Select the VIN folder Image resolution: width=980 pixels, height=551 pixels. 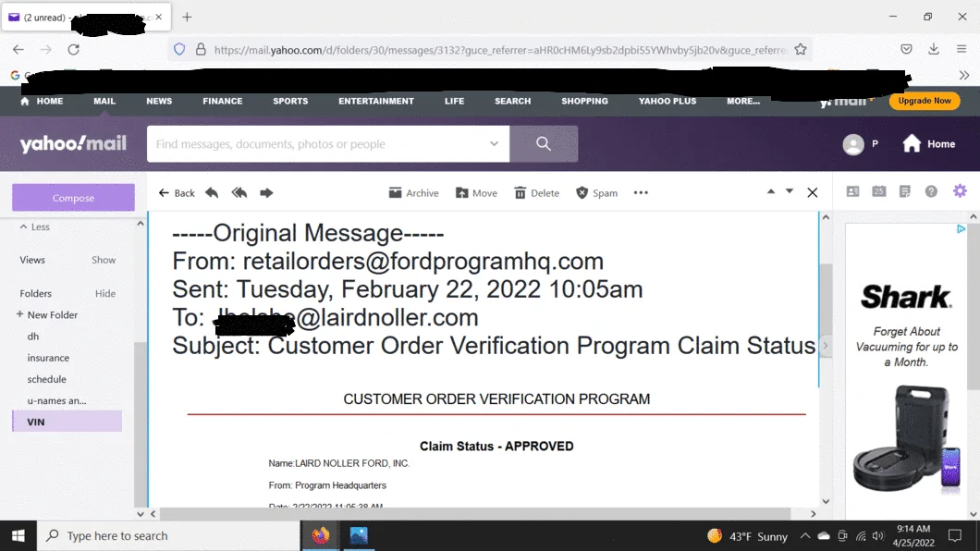point(67,422)
